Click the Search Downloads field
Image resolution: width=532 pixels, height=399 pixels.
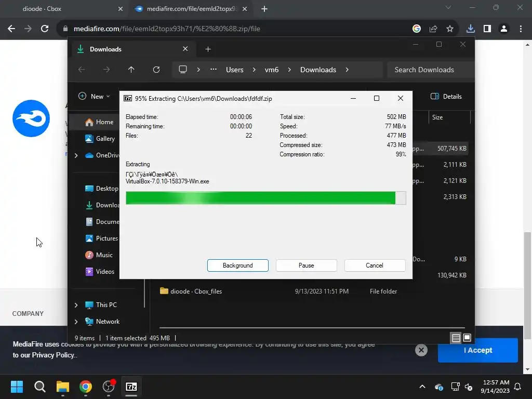pyautogui.click(x=430, y=70)
